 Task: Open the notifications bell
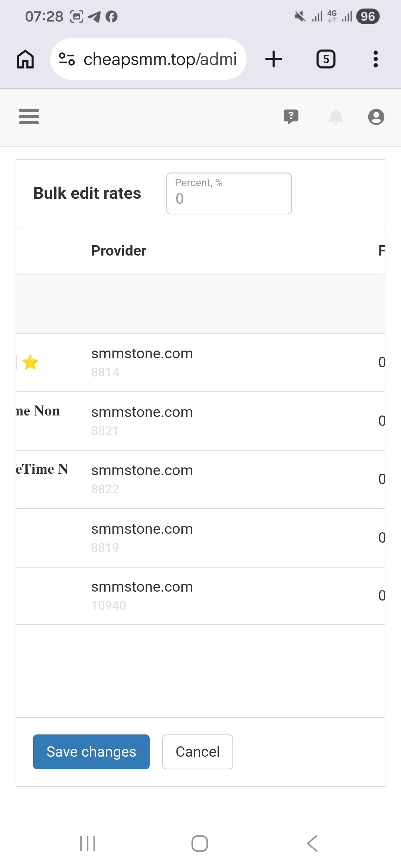(x=336, y=116)
